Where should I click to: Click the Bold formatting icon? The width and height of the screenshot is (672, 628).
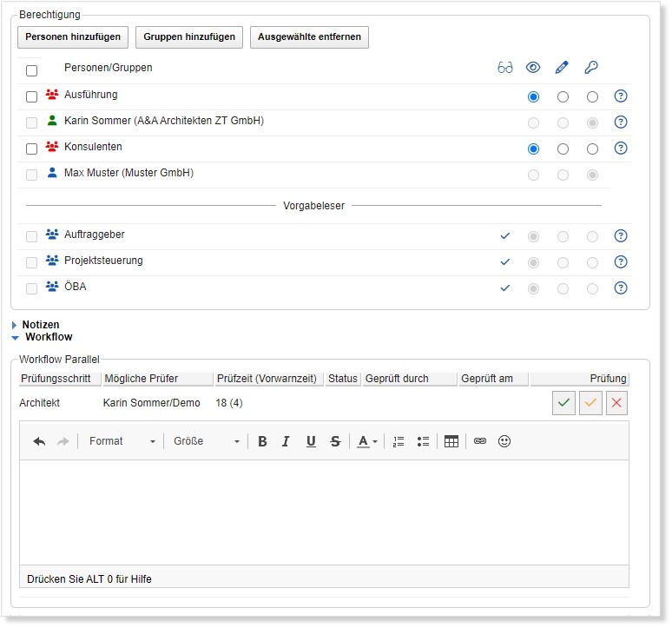point(262,441)
